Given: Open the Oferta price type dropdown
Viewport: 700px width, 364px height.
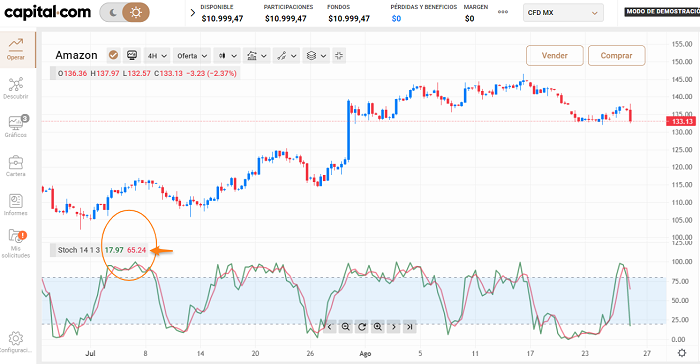Looking at the screenshot, I should (x=192, y=56).
